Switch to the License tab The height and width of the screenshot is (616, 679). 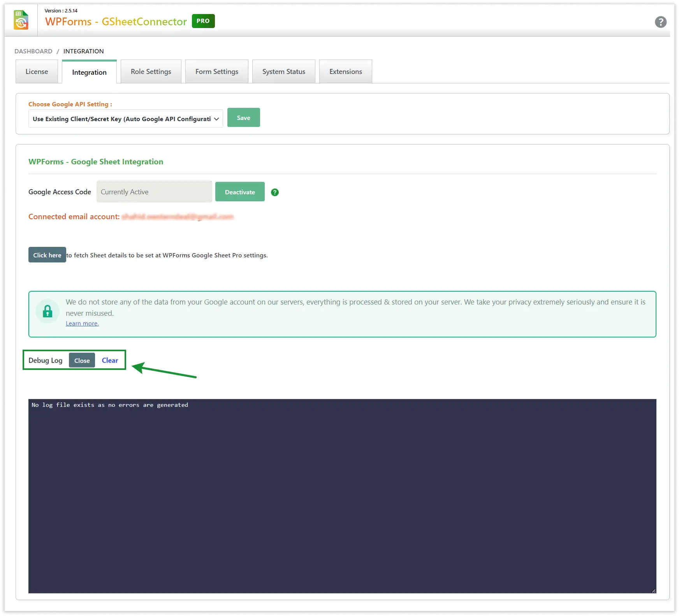point(37,71)
